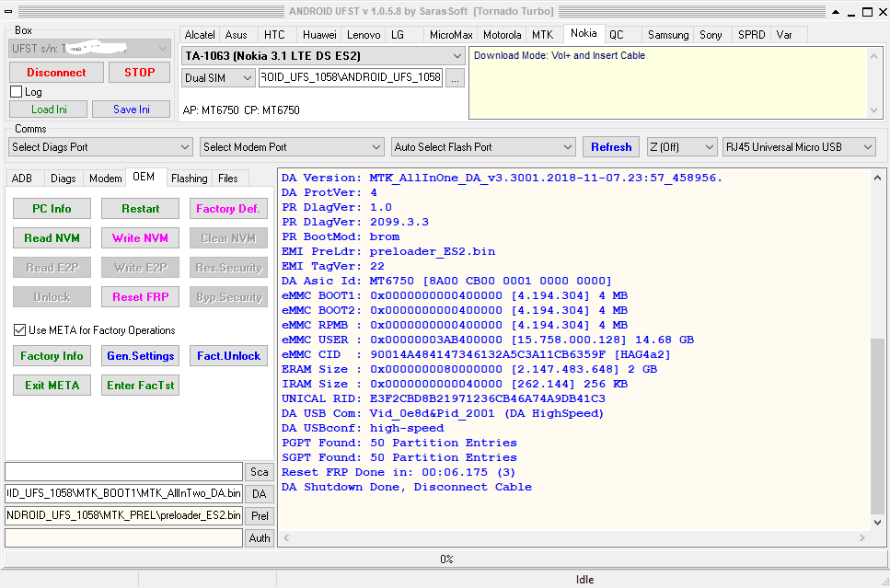The image size is (890, 588).
Task: Click the log horizontal scrollbar right arrow
Action: point(862,537)
